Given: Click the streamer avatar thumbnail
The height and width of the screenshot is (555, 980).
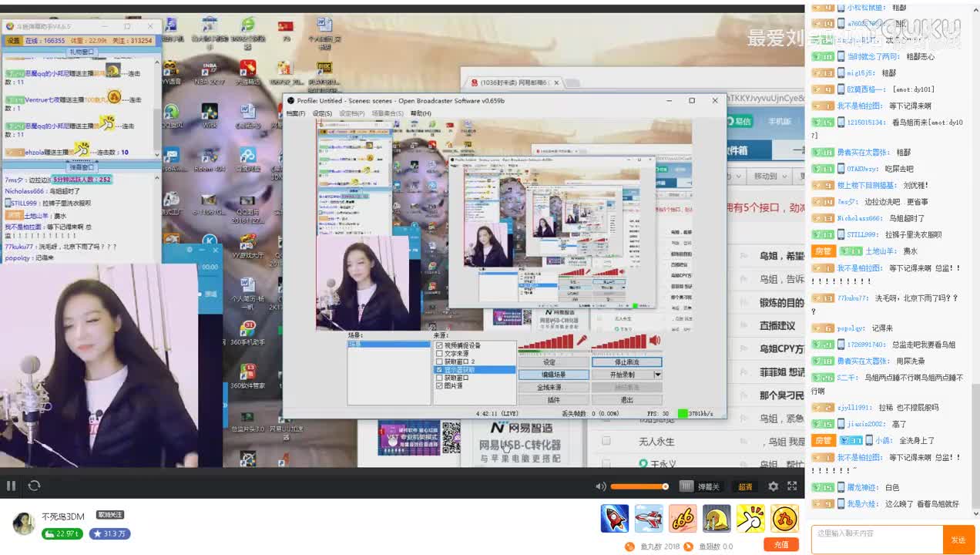Looking at the screenshot, I should (x=24, y=523).
